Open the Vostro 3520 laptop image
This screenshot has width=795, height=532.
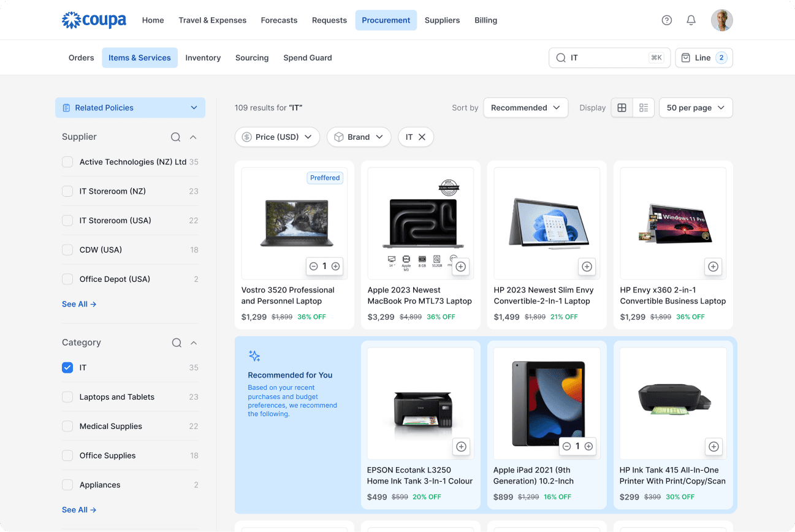(294, 224)
